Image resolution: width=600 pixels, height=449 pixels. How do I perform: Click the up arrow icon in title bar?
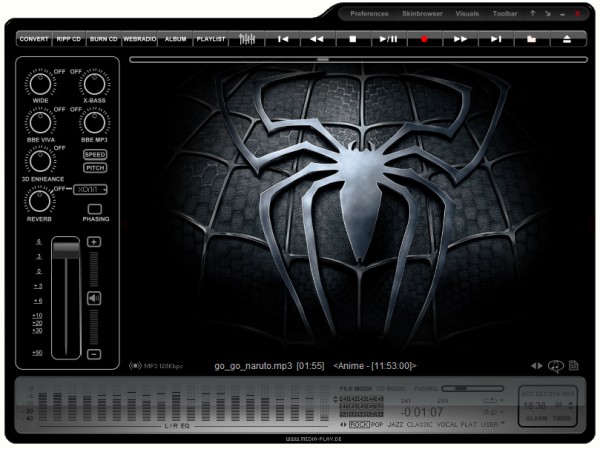533,13
